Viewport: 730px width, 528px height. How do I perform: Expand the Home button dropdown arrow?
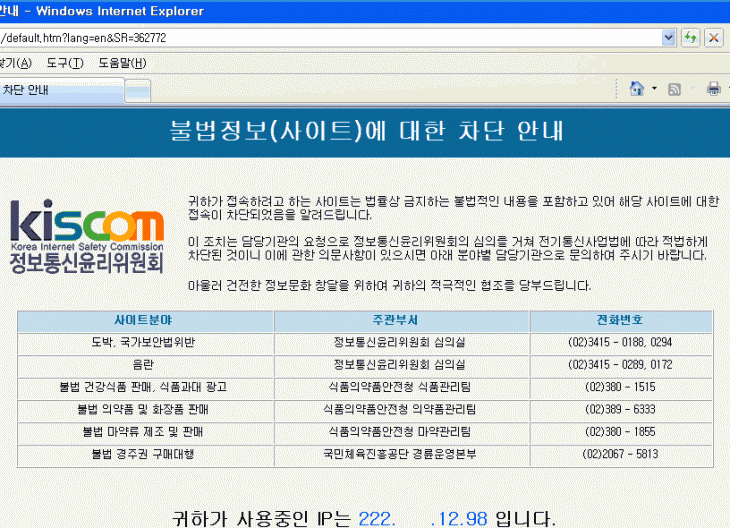coord(654,88)
